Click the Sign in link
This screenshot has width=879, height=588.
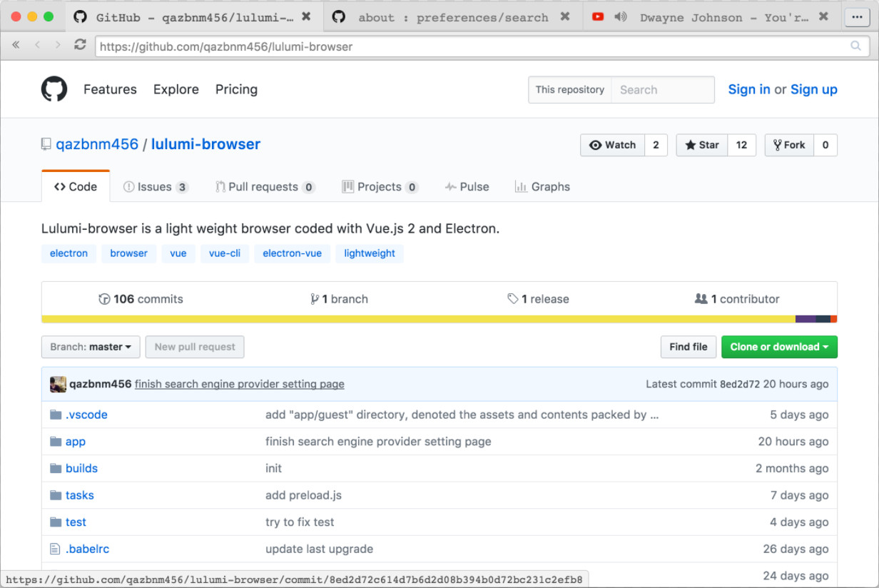(x=749, y=89)
